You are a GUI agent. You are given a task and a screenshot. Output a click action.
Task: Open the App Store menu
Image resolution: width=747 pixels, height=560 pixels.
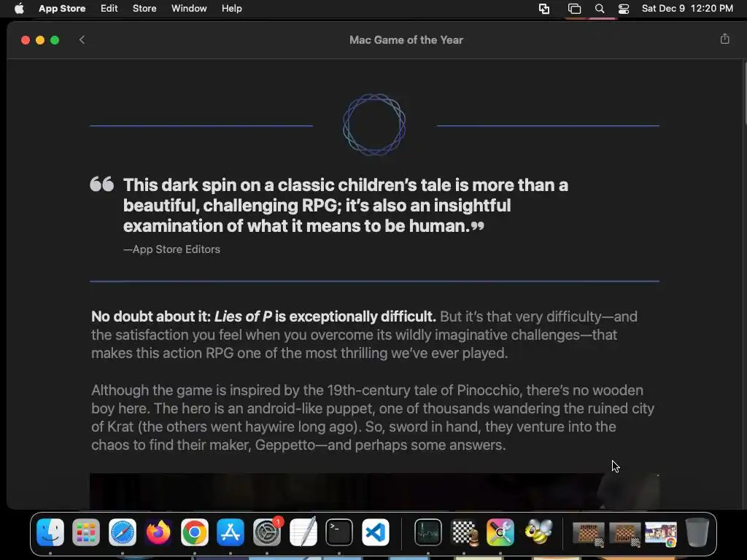coord(62,9)
